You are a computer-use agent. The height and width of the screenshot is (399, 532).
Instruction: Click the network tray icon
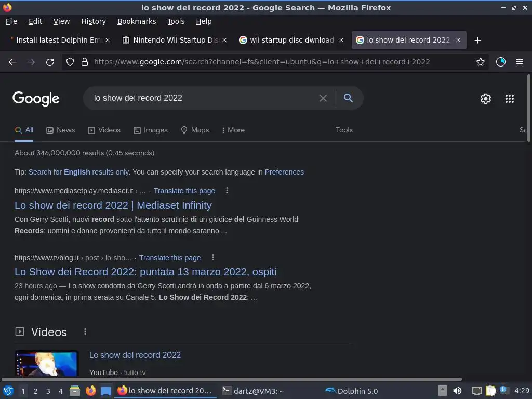pyautogui.click(x=477, y=391)
